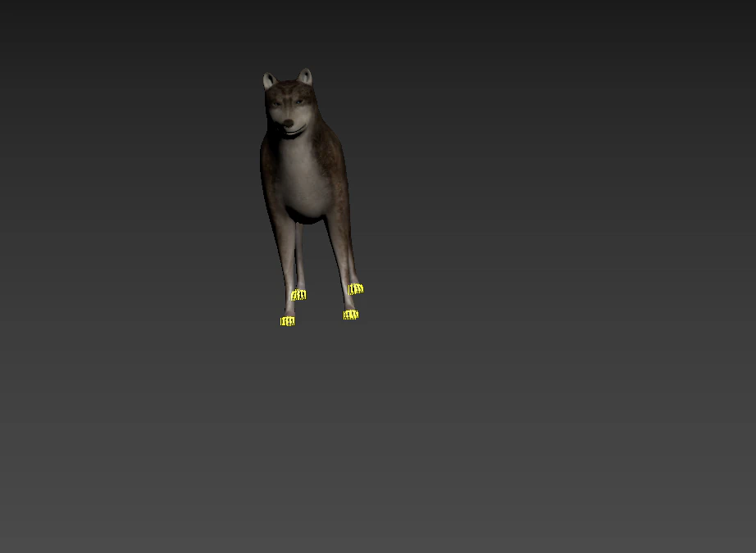Viewport: 756px width, 553px height.
Task: Select the yellow markers on the front right paw
Action: (287, 320)
